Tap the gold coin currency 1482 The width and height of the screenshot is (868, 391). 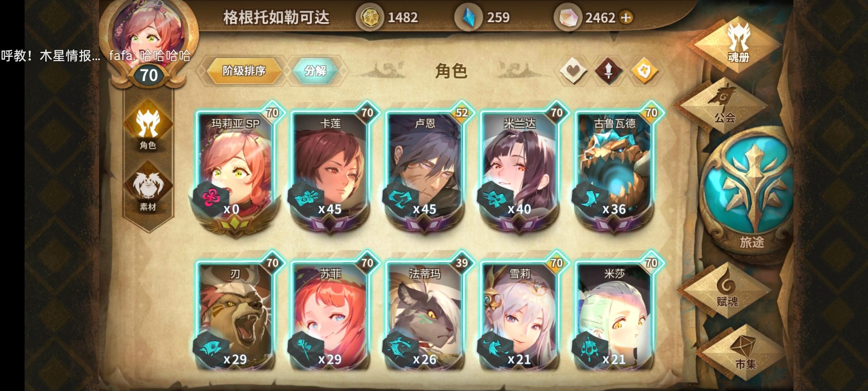[x=387, y=17]
